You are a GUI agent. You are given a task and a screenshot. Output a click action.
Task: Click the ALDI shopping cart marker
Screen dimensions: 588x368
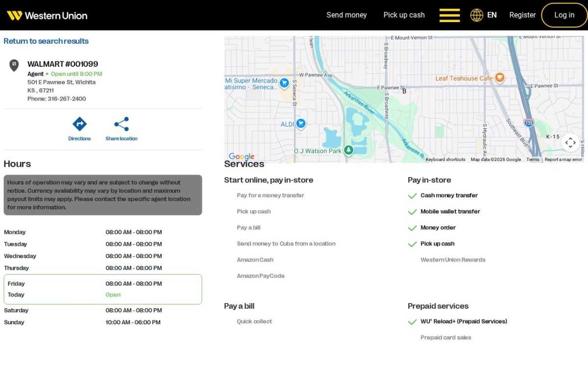click(x=301, y=124)
